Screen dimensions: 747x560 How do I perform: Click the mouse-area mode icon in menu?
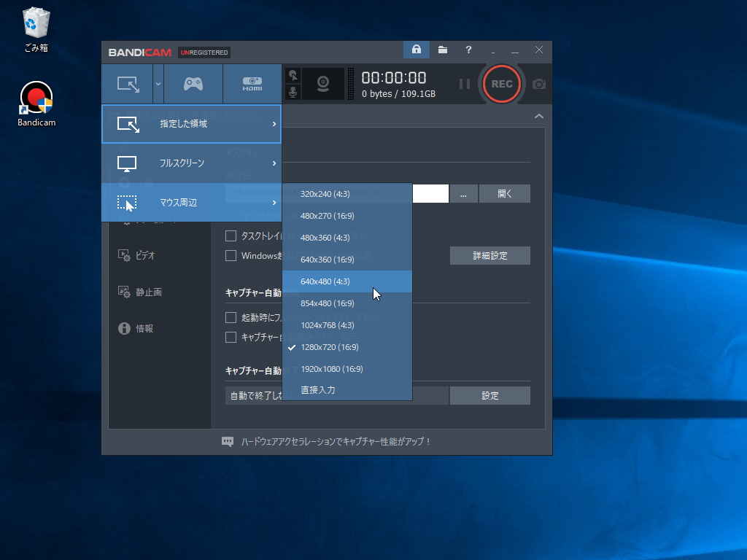click(127, 203)
